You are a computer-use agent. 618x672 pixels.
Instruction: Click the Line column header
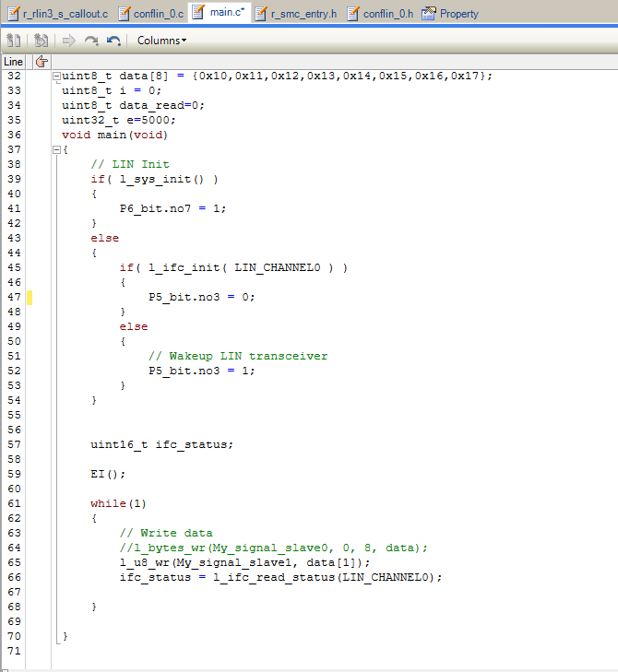(x=13, y=62)
